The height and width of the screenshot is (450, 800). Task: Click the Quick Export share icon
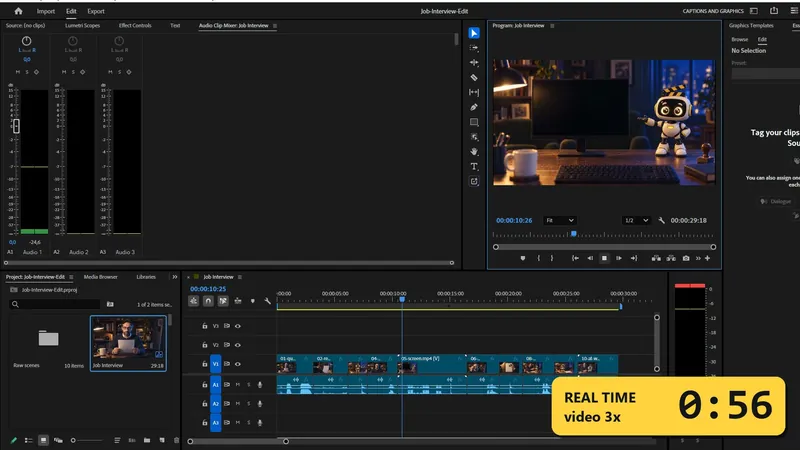774,11
